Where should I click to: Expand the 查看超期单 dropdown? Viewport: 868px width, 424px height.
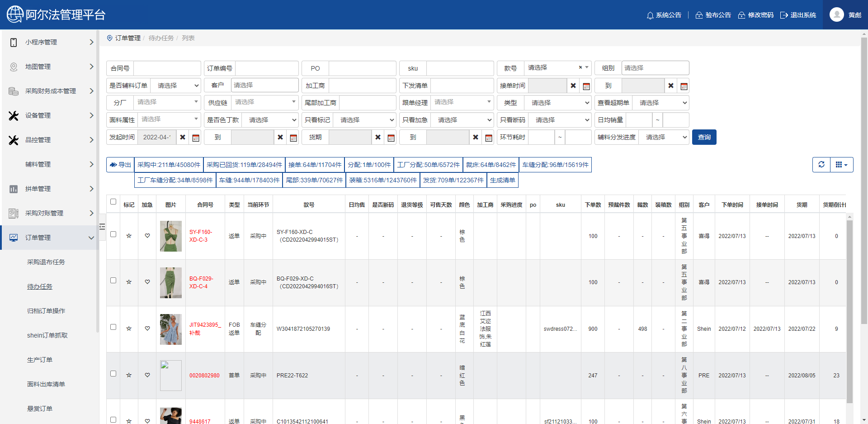pyautogui.click(x=660, y=103)
